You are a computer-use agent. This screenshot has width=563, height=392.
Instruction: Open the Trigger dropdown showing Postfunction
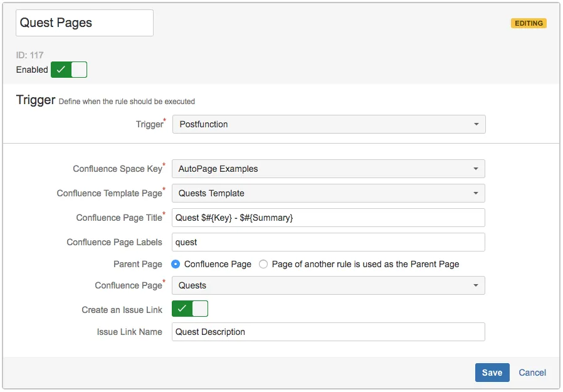329,124
